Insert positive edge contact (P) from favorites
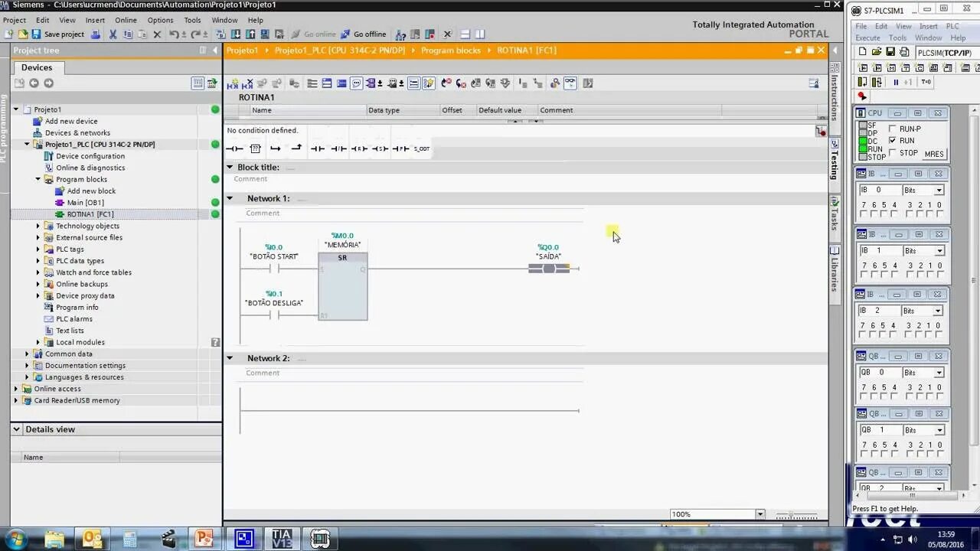 400,148
